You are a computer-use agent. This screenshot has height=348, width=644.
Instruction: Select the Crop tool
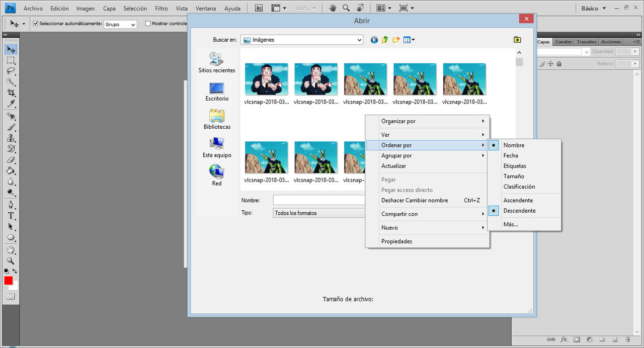point(11,93)
